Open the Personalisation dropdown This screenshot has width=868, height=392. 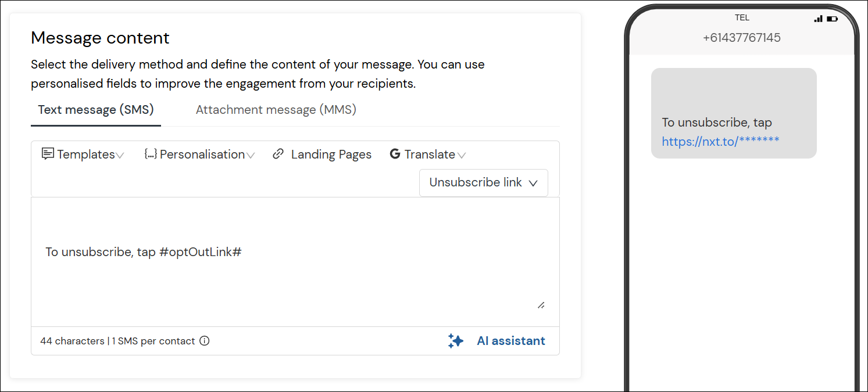[x=199, y=154]
